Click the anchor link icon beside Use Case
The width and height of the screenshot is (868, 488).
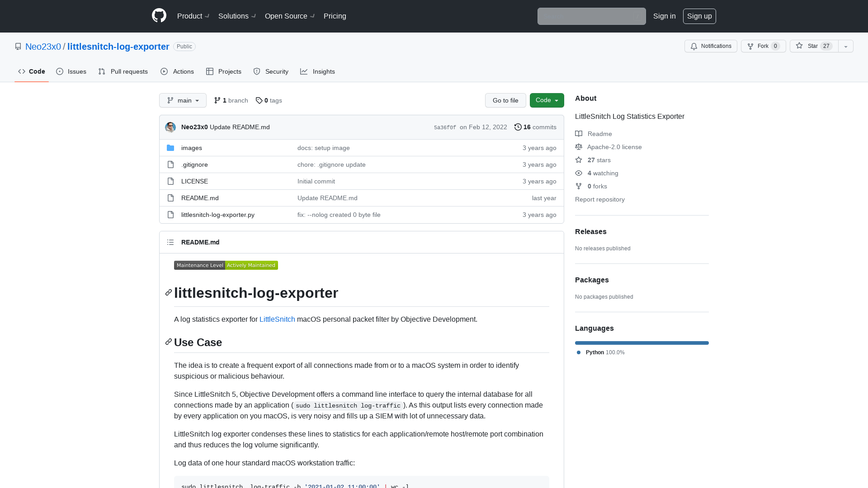(169, 342)
